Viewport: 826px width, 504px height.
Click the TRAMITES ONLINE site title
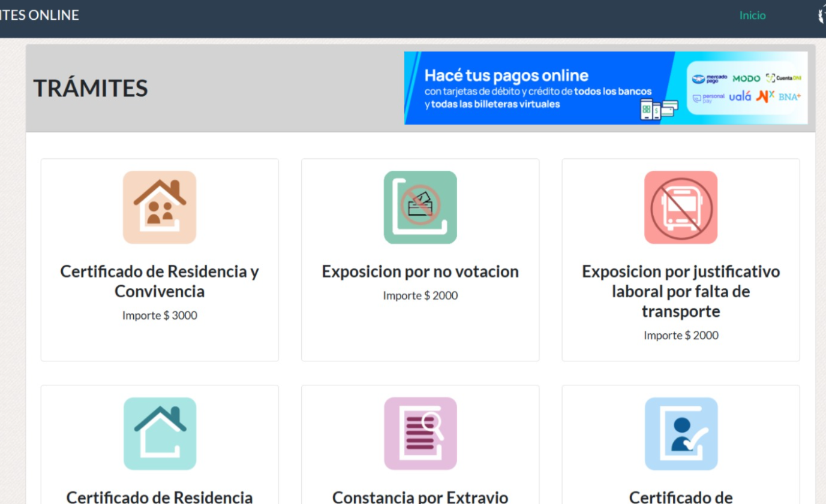pos(39,16)
